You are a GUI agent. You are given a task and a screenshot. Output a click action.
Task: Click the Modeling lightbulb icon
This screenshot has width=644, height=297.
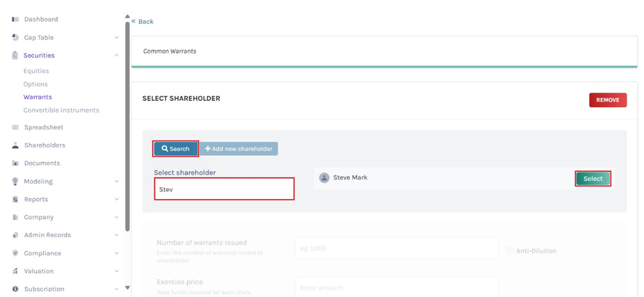tap(15, 182)
